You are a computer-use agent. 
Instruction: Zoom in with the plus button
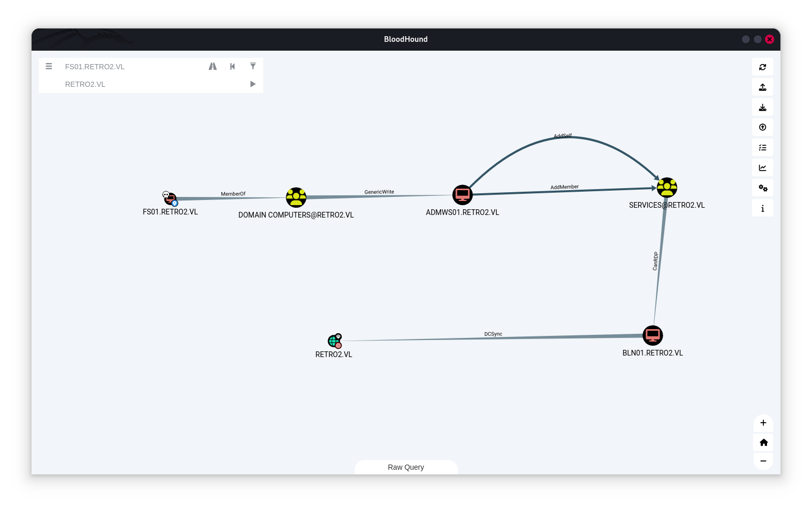pyautogui.click(x=763, y=423)
